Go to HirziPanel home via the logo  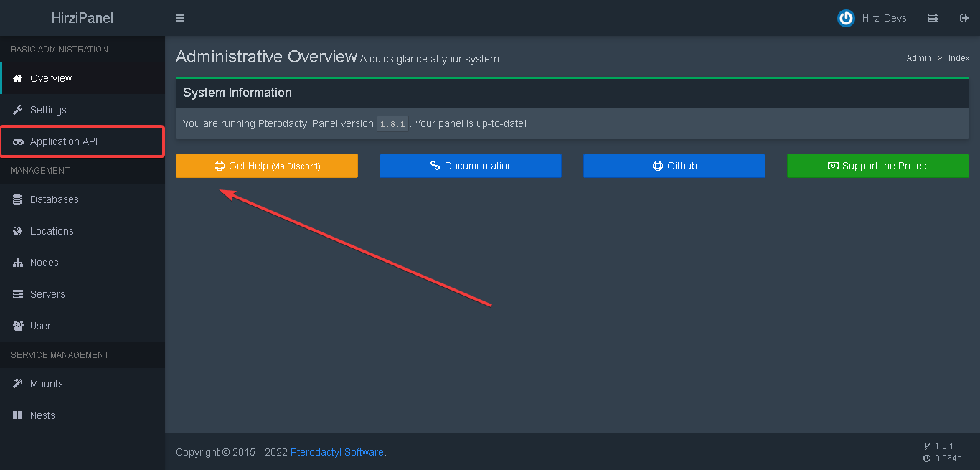click(82, 17)
